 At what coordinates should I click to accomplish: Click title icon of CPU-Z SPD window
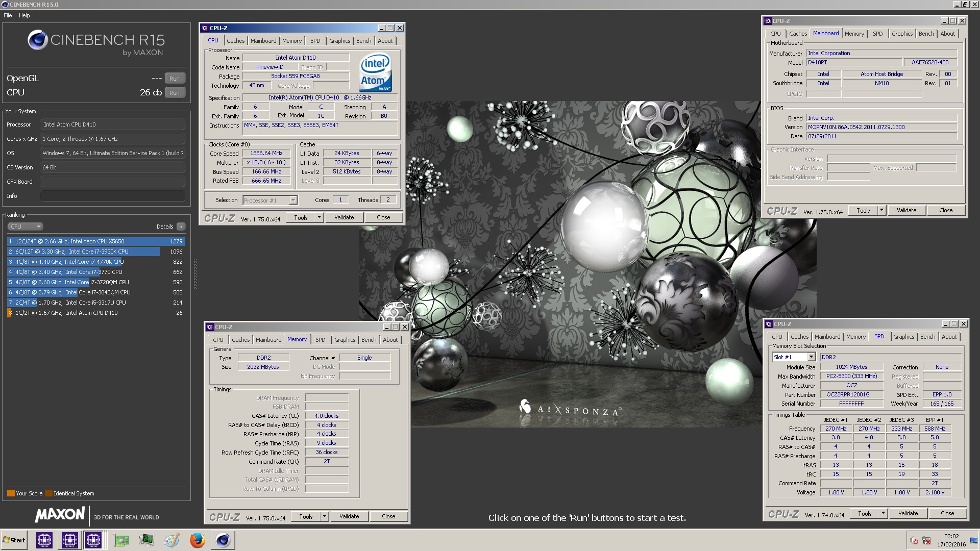click(x=769, y=324)
